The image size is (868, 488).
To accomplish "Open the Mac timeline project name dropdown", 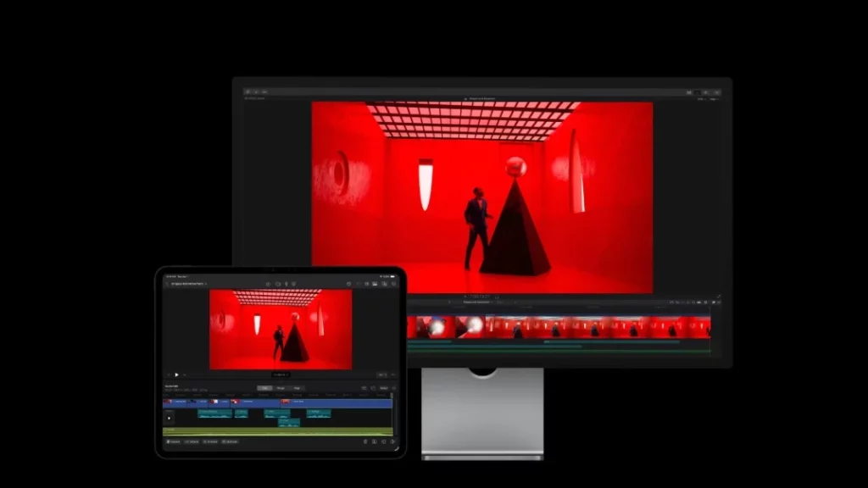I will pos(477,302).
